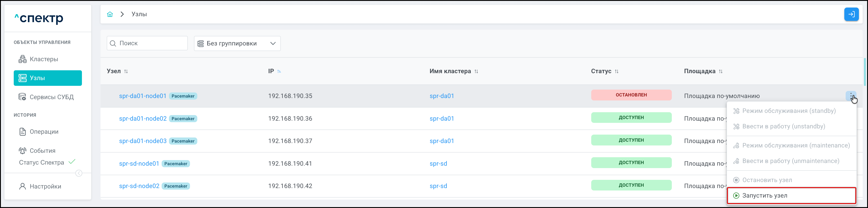Image resolution: width=868 pixels, height=208 pixels.
Task: Select Запустить узел from the context menu
Action: coord(765,196)
